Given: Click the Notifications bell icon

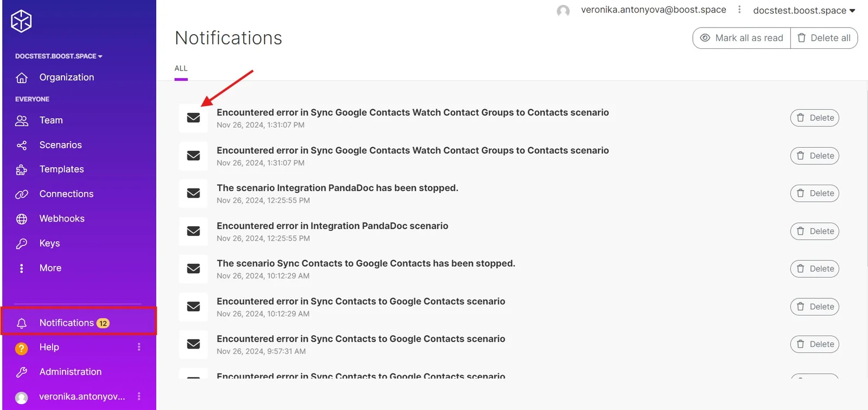Looking at the screenshot, I should tap(22, 323).
